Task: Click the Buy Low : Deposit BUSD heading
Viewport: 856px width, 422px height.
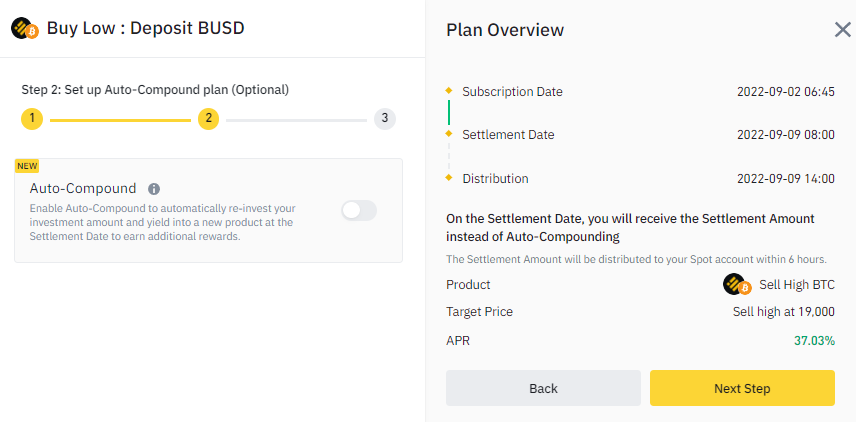Action: 145,28
